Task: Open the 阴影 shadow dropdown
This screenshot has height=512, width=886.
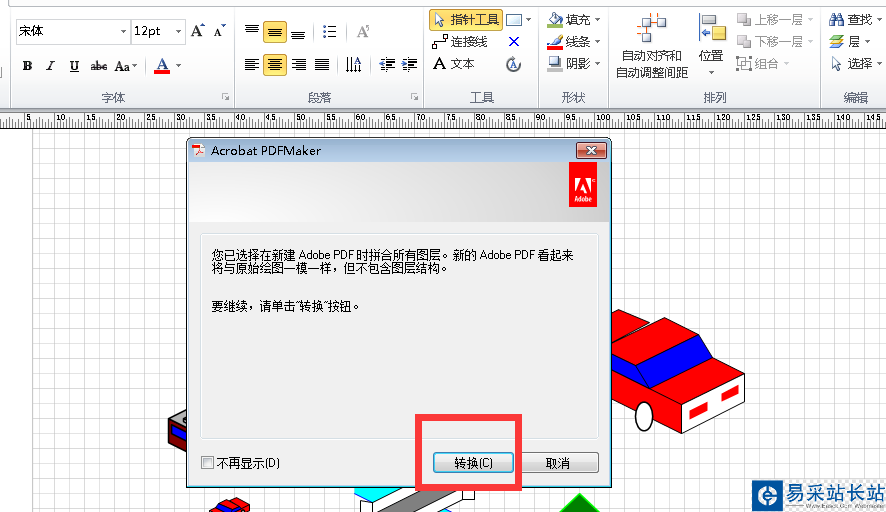Action: [574, 64]
